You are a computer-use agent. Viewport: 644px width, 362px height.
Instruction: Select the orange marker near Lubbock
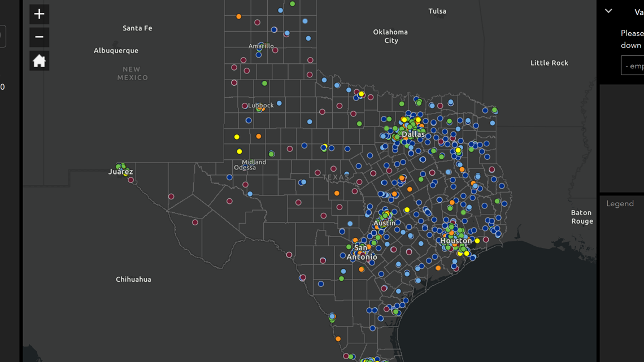click(260, 110)
